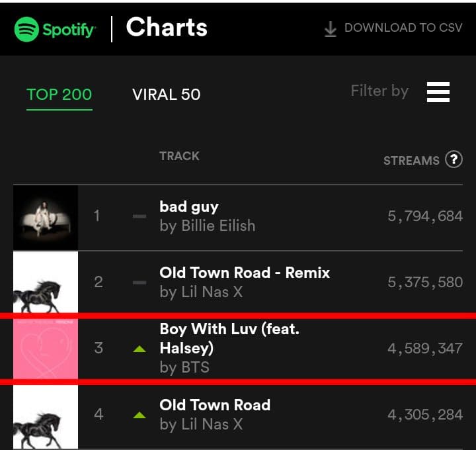Image resolution: width=476 pixels, height=450 pixels.
Task: Expand the Filter by dropdown
Action: click(379, 91)
